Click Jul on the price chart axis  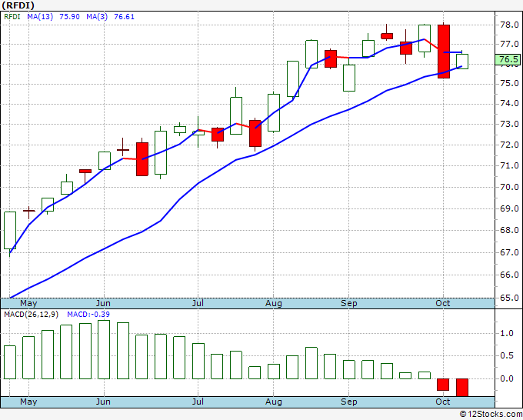[198, 304]
